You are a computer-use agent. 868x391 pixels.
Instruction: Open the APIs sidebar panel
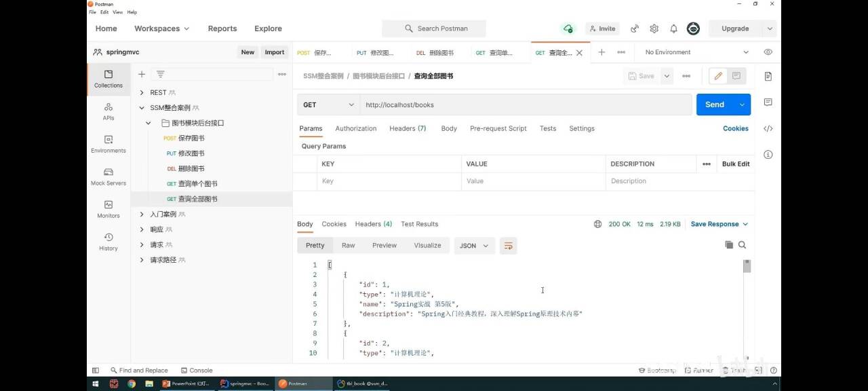point(108,112)
